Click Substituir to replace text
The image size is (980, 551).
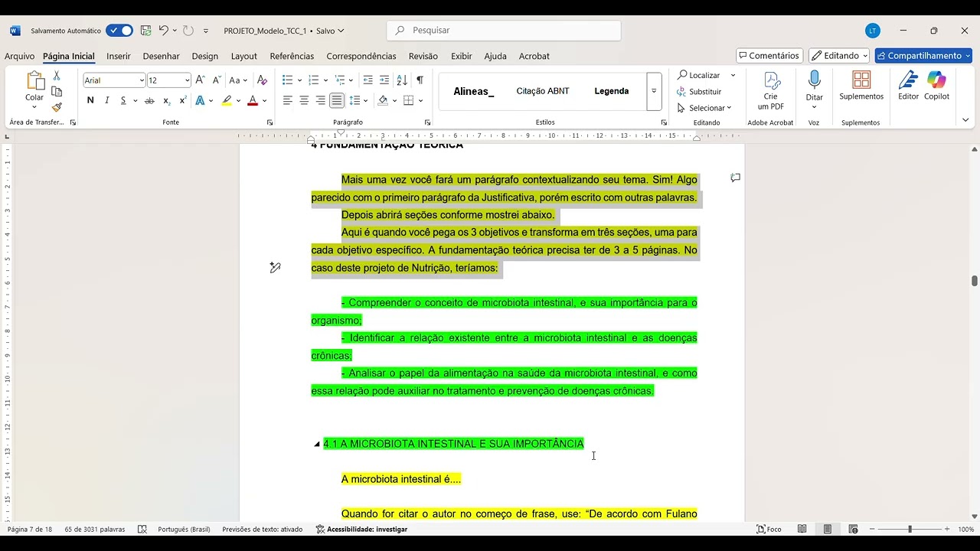[x=699, y=92]
